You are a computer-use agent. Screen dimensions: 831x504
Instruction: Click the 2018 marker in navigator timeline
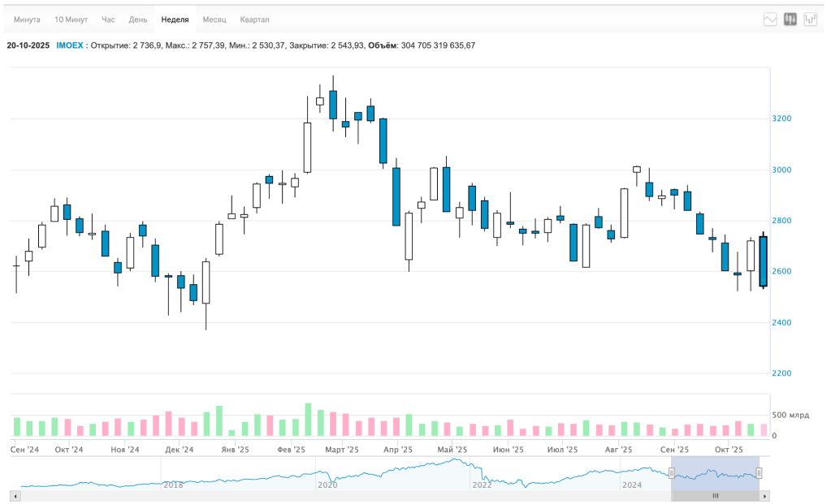click(173, 485)
